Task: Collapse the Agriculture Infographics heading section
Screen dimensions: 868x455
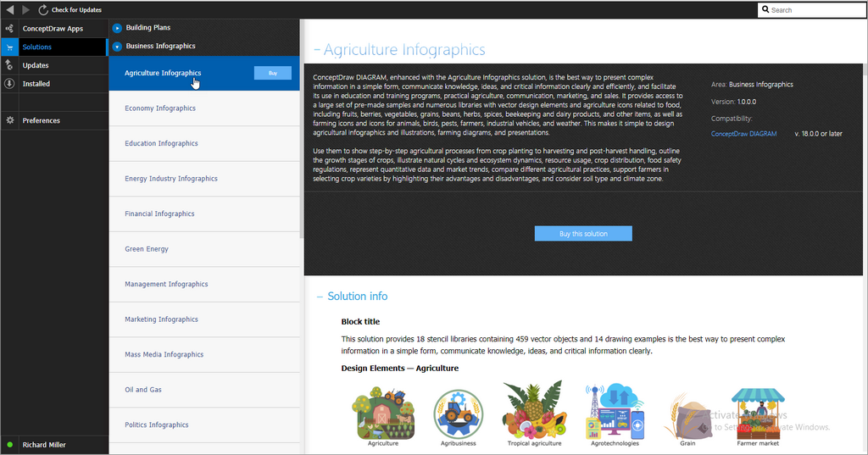Action: pos(317,50)
